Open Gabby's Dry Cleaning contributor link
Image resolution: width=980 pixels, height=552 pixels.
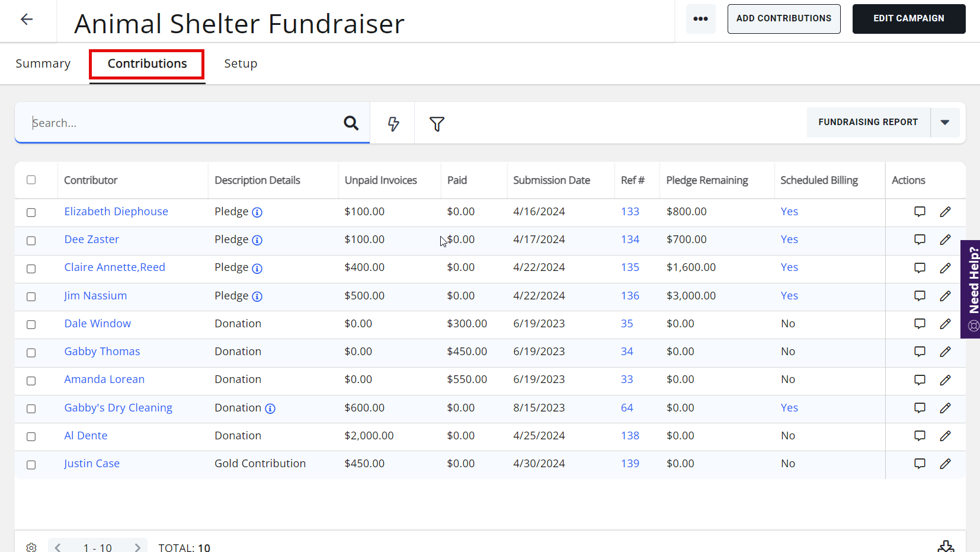point(119,408)
